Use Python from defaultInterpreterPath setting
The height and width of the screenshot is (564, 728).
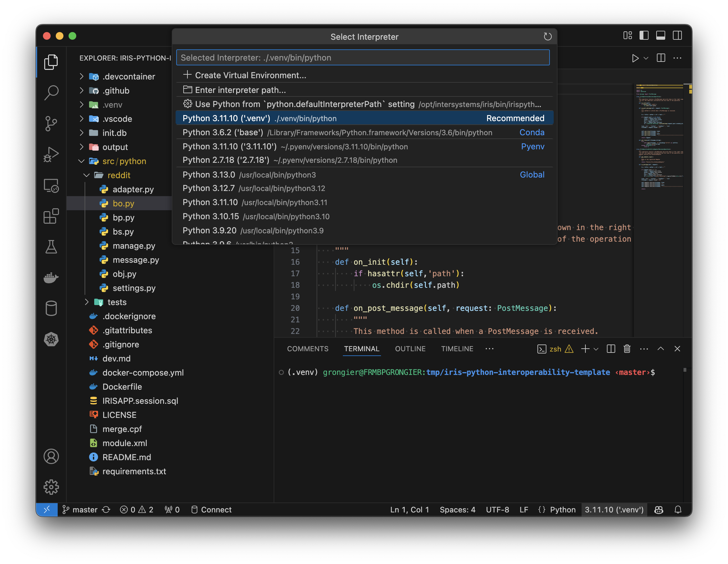364,104
